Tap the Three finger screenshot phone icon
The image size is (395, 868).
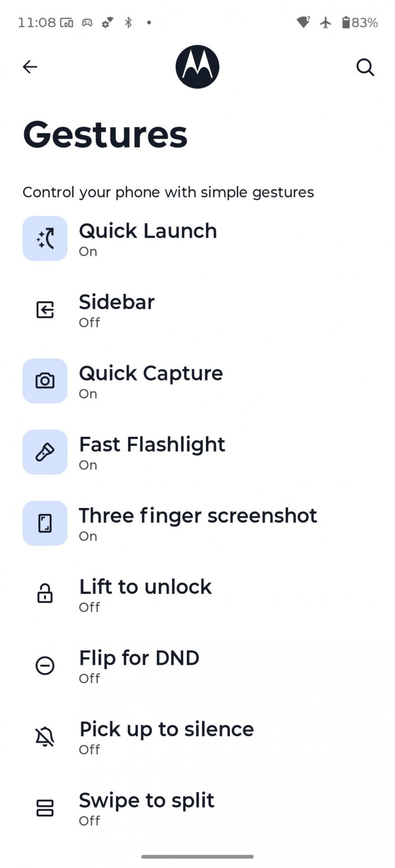point(45,523)
